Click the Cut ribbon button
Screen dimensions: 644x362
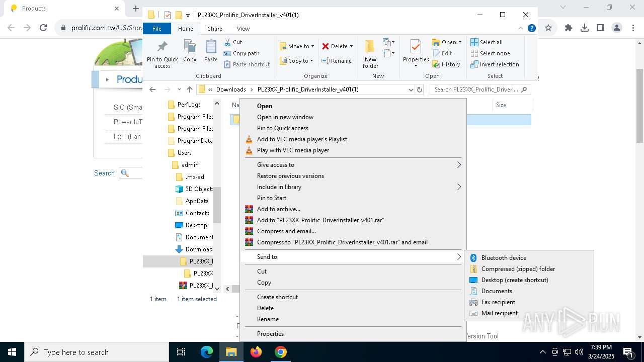[233, 42]
